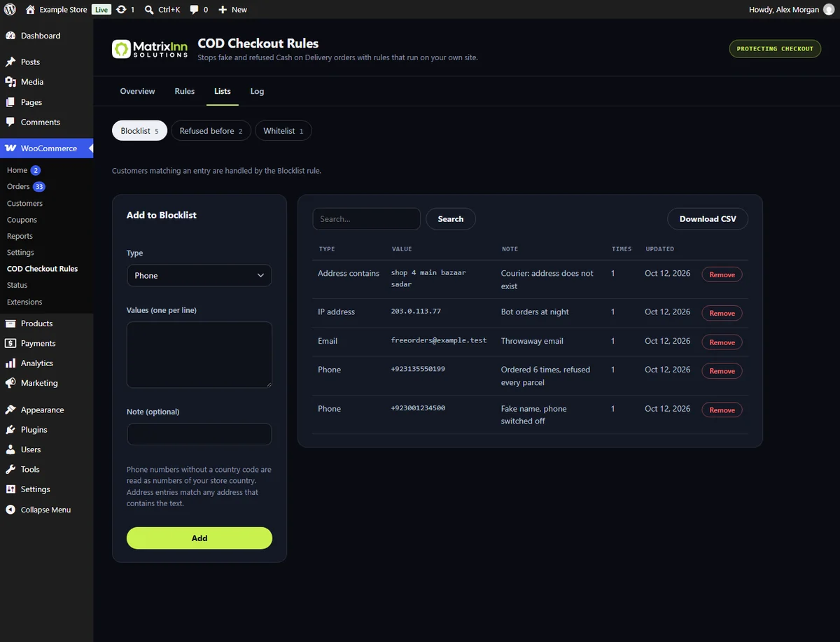Click the Live site status badge
The image size is (840, 642).
(x=101, y=10)
